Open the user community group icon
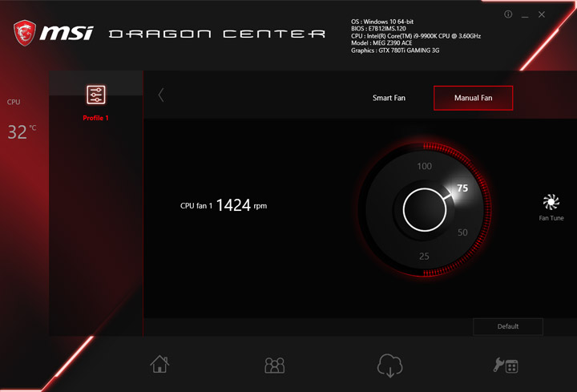 coord(275,365)
